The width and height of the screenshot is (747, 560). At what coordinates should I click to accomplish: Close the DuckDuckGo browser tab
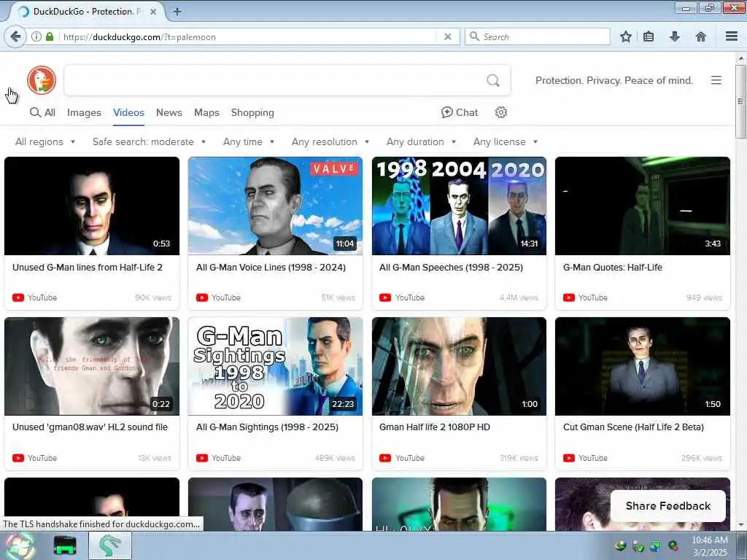(x=153, y=12)
